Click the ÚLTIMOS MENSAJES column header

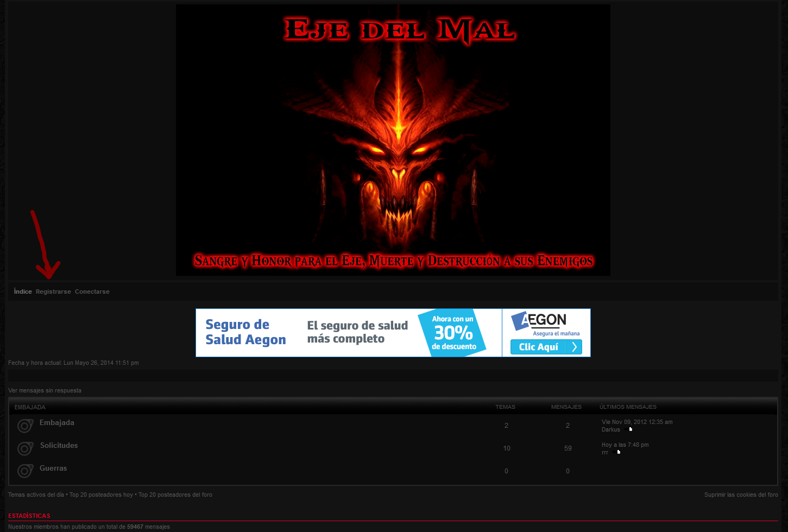(628, 407)
